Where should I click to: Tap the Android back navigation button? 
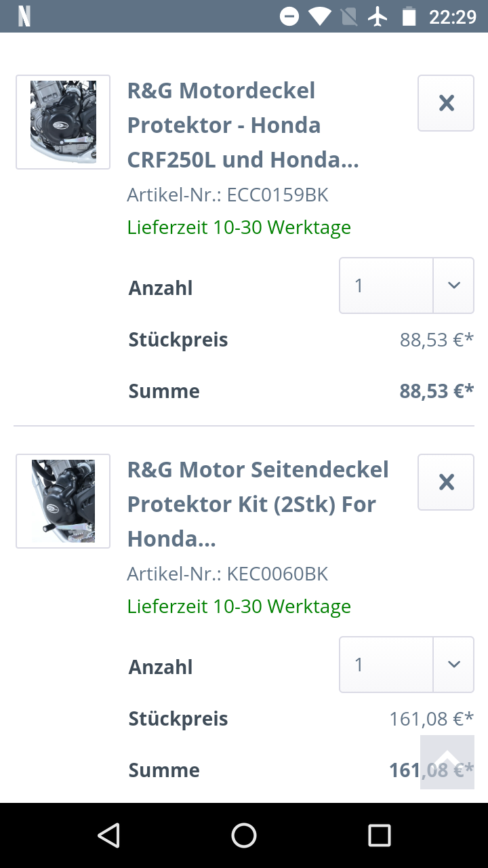point(108,835)
